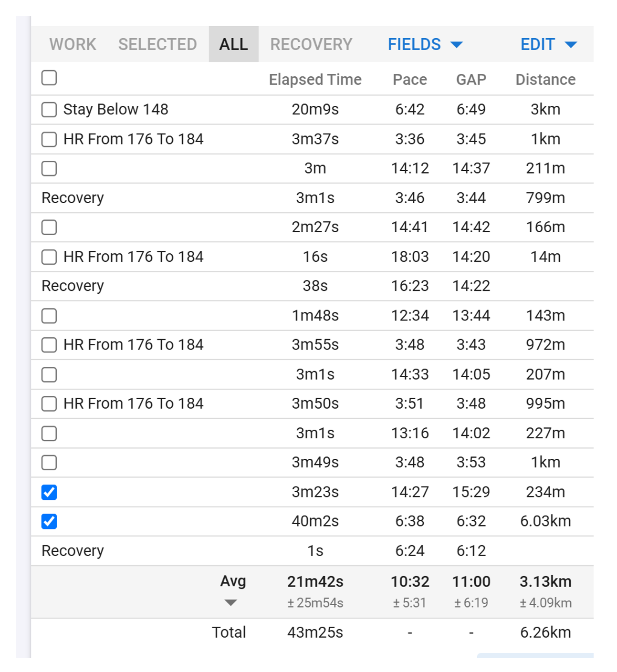Screen dimensions: 617x672
Task: Check the Stay Below 148 interval
Action: (49, 110)
